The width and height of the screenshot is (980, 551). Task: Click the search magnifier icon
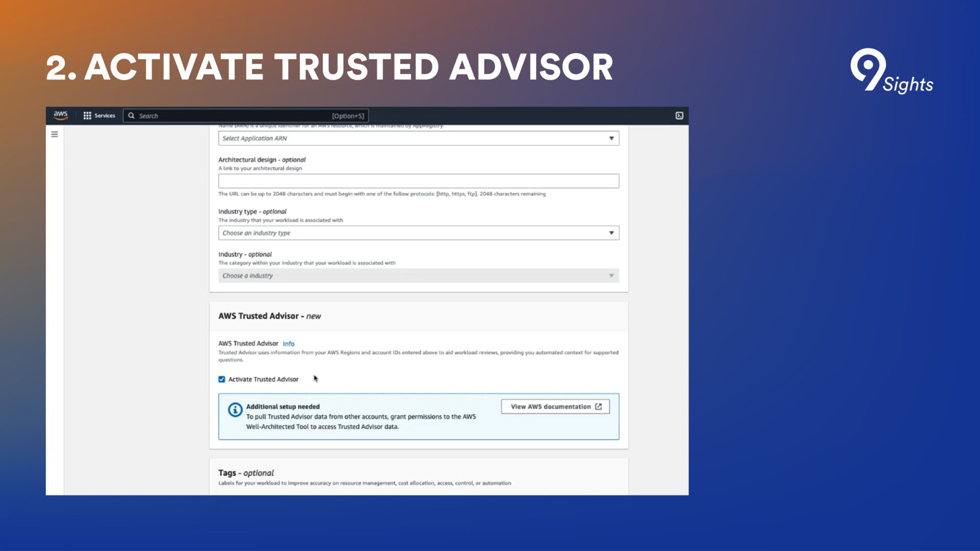click(x=131, y=116)
